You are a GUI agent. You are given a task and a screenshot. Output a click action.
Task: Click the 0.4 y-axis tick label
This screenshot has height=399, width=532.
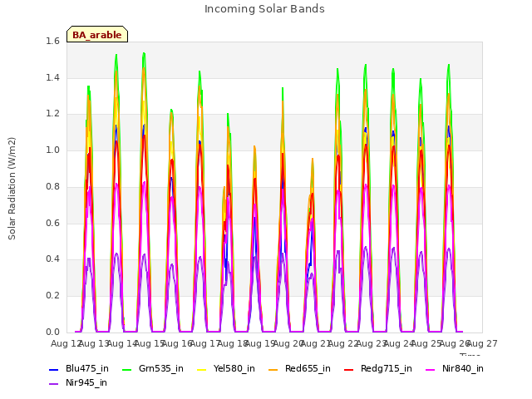pos(52,259)
